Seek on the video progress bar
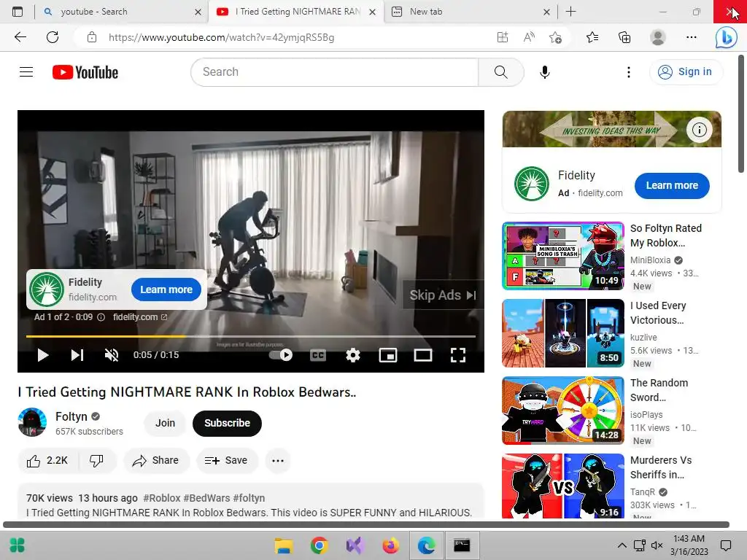Screen dimensions: 747x560 coord(251,336)
